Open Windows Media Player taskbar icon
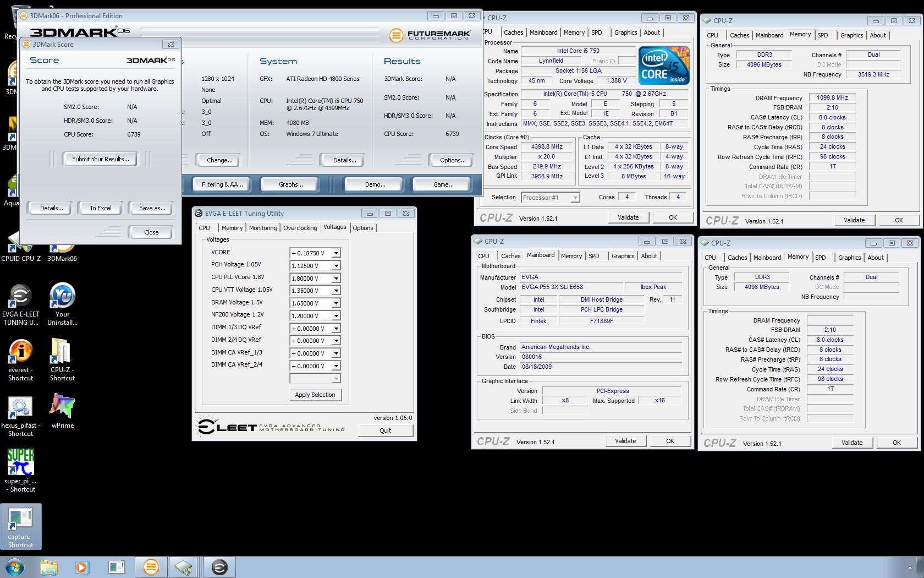924x578 pixels. pyautogui.click(x=82, y=567)
